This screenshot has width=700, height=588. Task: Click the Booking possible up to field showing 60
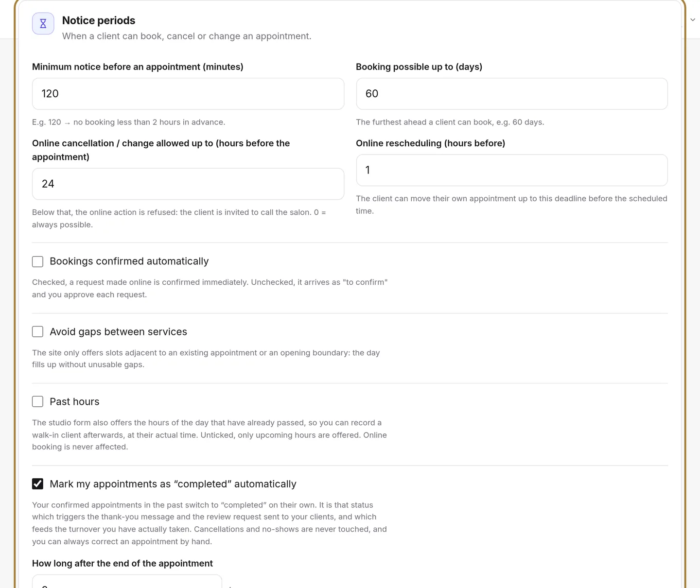pos(512,94)
